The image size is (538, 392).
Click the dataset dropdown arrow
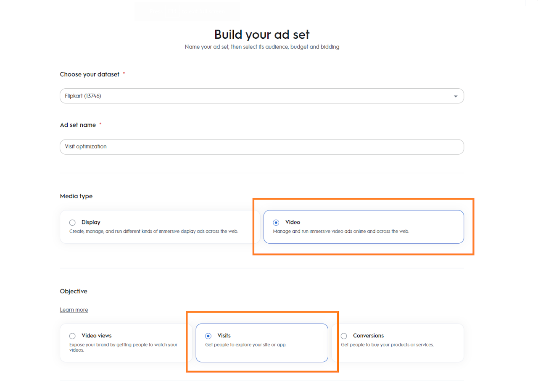456,96
